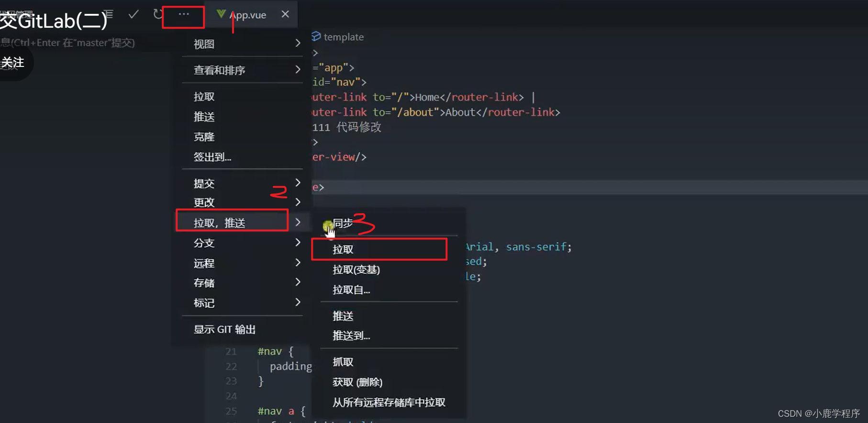868x423 pixels.
Task: Expand the 拉取，推送 arrow
Action: (x=298, y=222)
